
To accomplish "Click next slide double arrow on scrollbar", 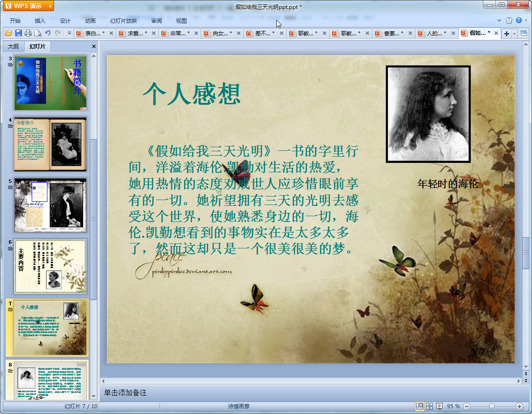I will (x=526, y=381).
